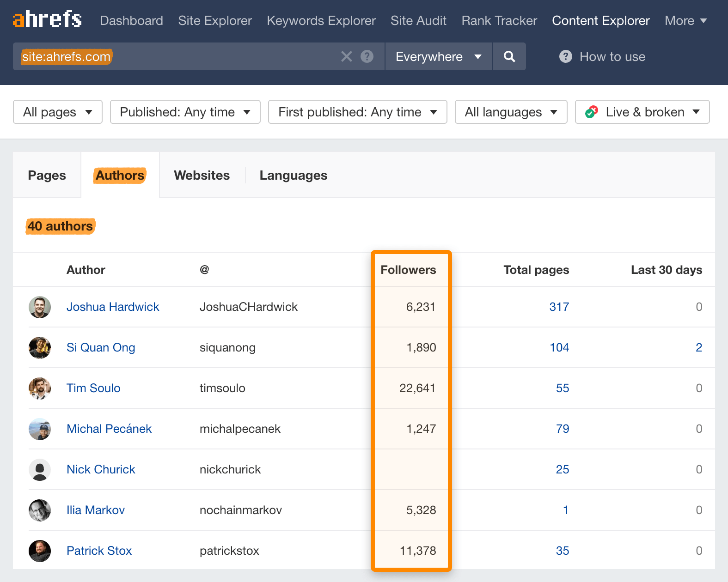Image resolution: width=728 pixels, height=582 pixels.
Task: Click the Ahrefs logo
Action: coord(47,19)
